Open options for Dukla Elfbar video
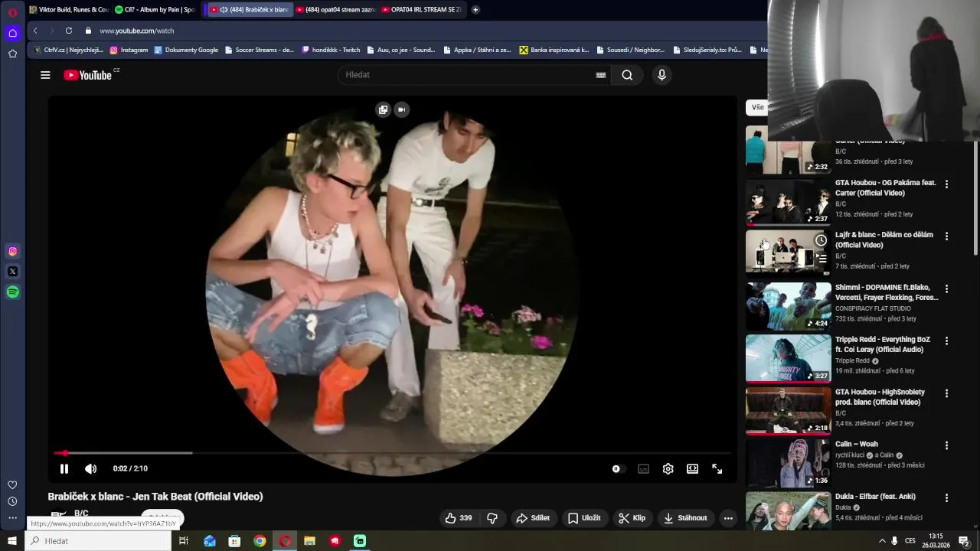The width and height of the screenshot is (980, 551). click(946, 498)
